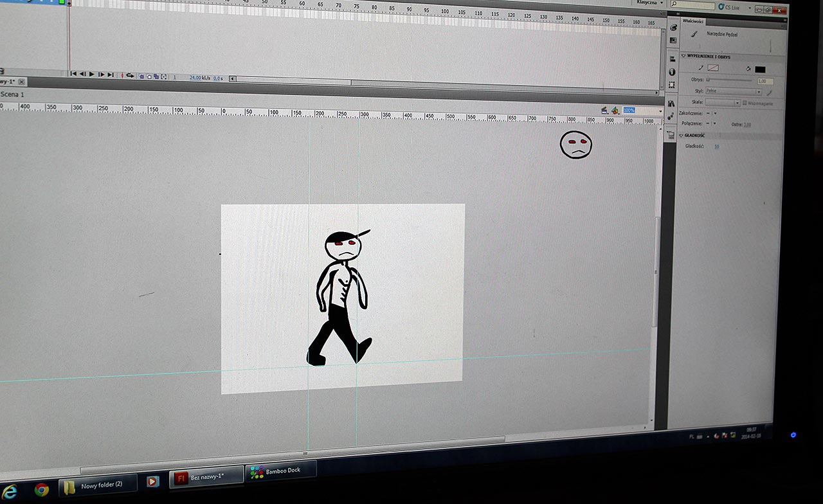Open the Swatches panel icon
This screenshot has height=504, width=823.
pos(673,40)
